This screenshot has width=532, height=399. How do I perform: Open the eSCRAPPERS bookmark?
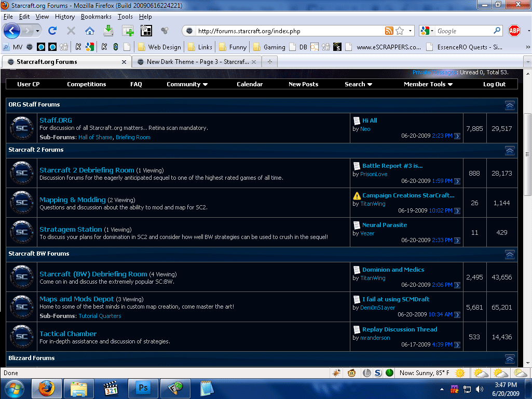coord(384,47)
